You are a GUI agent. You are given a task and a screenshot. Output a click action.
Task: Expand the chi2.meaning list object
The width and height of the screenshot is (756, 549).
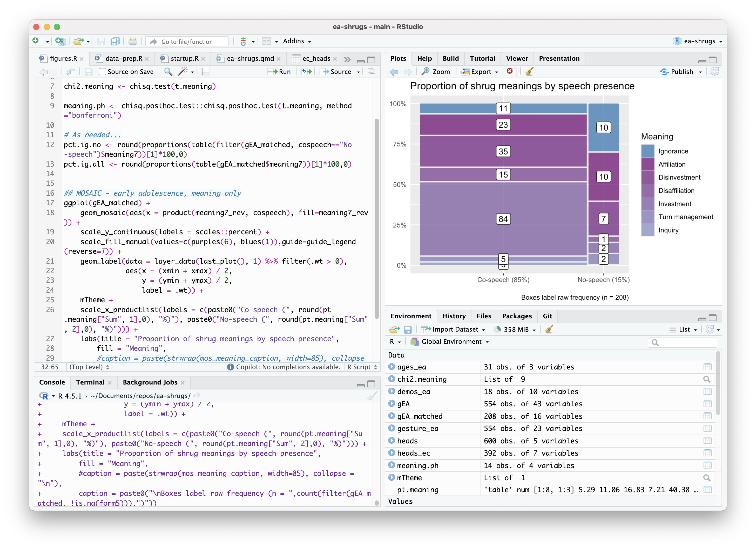tap(392, 379)
